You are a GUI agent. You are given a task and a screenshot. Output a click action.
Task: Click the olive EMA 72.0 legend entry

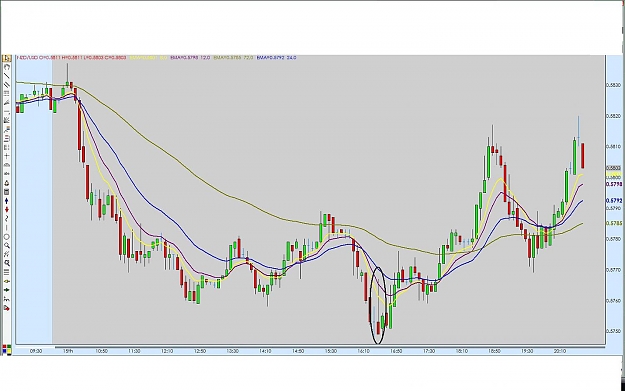pyautogui.click(x=234, y=57)
